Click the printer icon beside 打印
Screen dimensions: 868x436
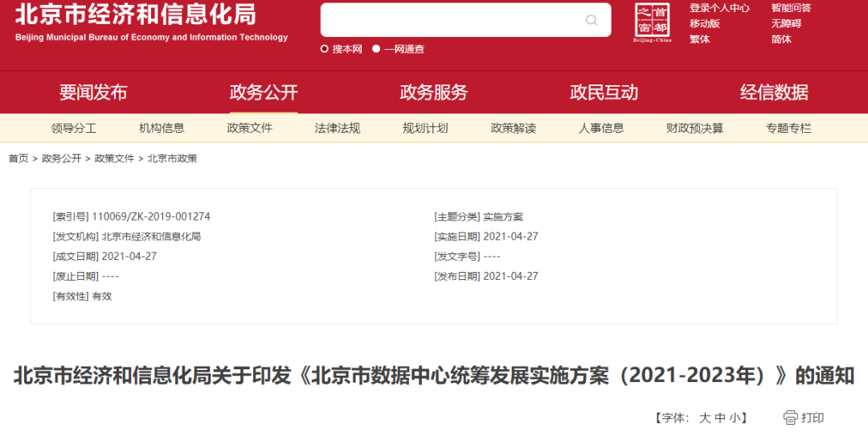click(790, 417)
